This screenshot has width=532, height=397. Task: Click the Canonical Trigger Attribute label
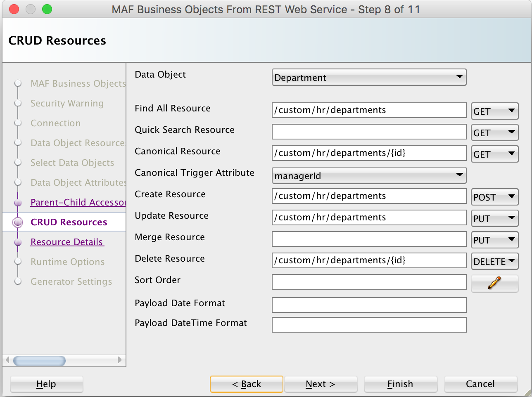click(195, 173)
